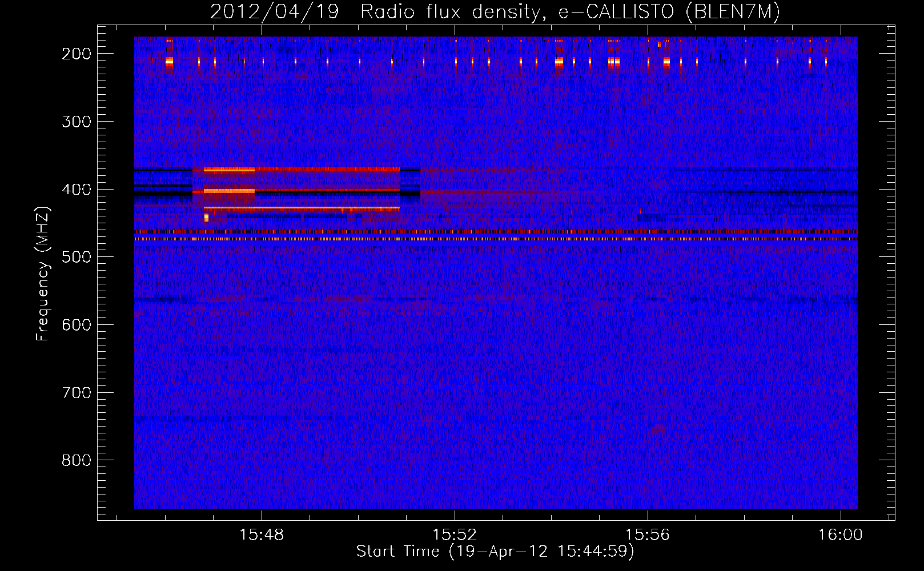Click the bright horizontal emission line near 475 MHz
Viewport: 924px width, 571px height.
[496, 239]
